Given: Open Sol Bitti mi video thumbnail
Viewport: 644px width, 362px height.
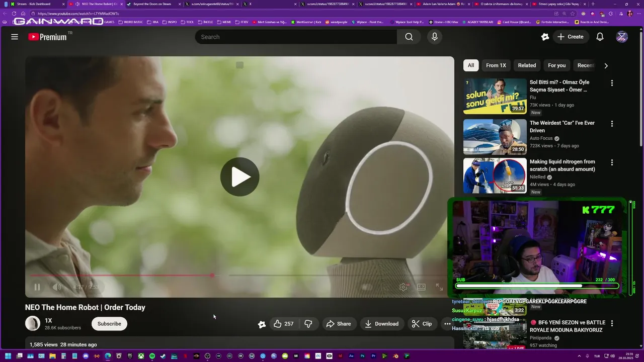Looking at the screenshot, I should pyautogui.click(x=495, y=96).
